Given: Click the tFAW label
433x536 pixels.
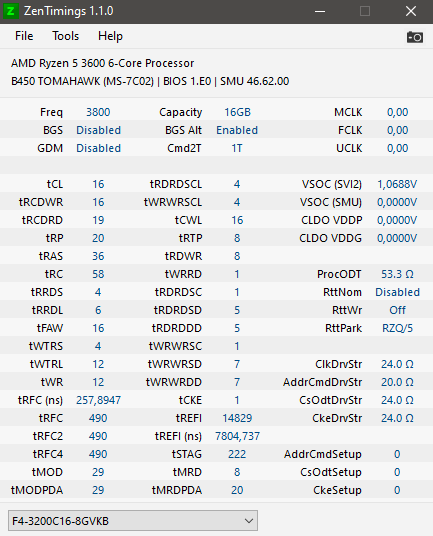Looking at the screenshot, I should coord(50,328).
